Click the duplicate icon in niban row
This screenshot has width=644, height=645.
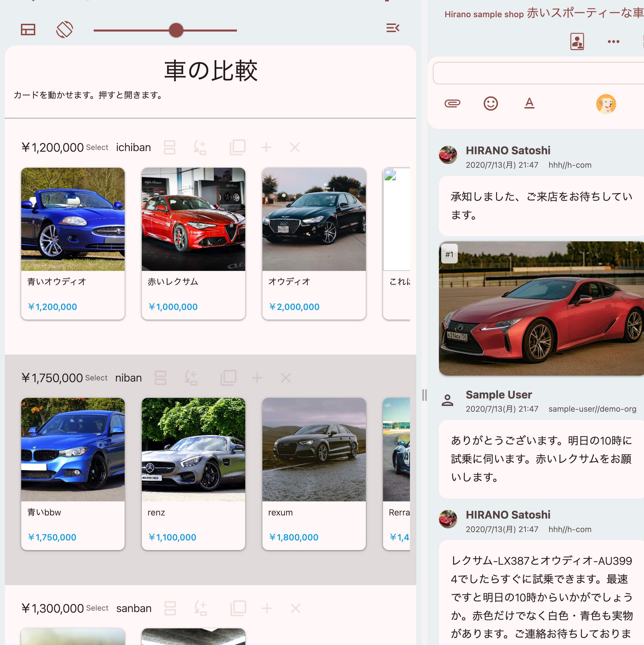(x=229, y=378)
